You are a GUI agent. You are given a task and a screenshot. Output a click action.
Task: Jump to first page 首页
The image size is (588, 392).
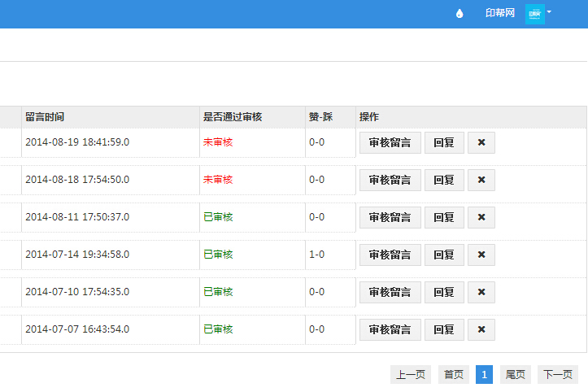453,374
